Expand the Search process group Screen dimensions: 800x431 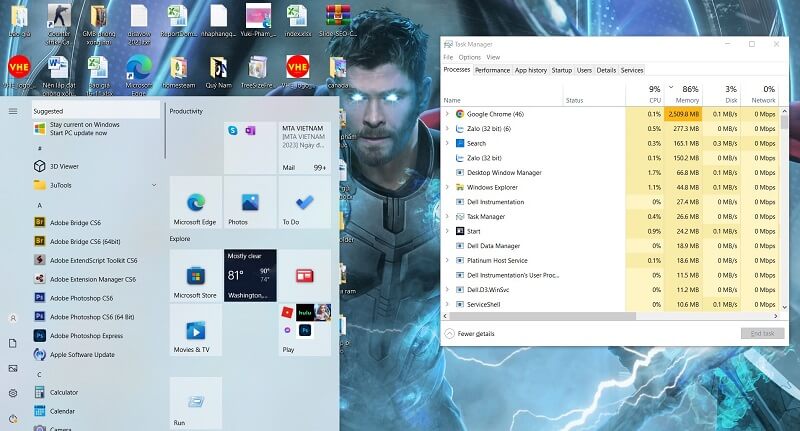point(447,143)
